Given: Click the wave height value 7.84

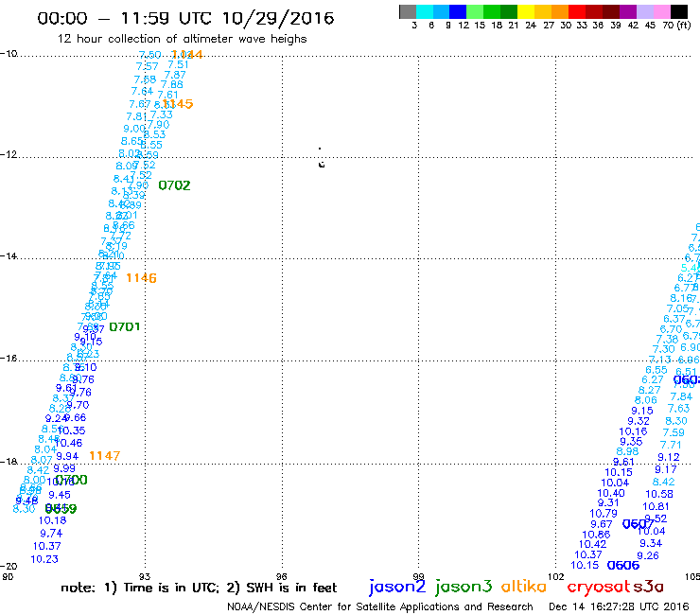Looking at the screenshot, I should pyautogui.click(x=681, y=396).
